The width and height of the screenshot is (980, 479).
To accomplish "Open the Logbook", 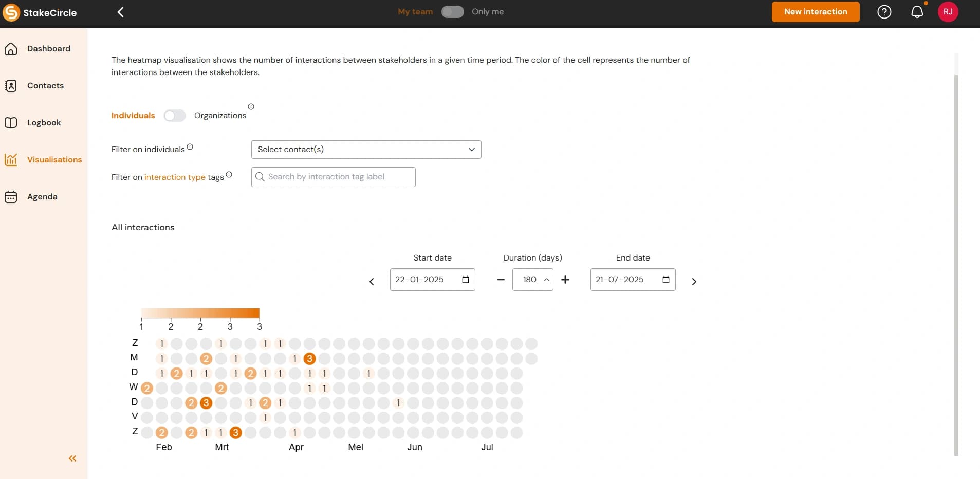I will pyautogui.click(x=44, y=122).
